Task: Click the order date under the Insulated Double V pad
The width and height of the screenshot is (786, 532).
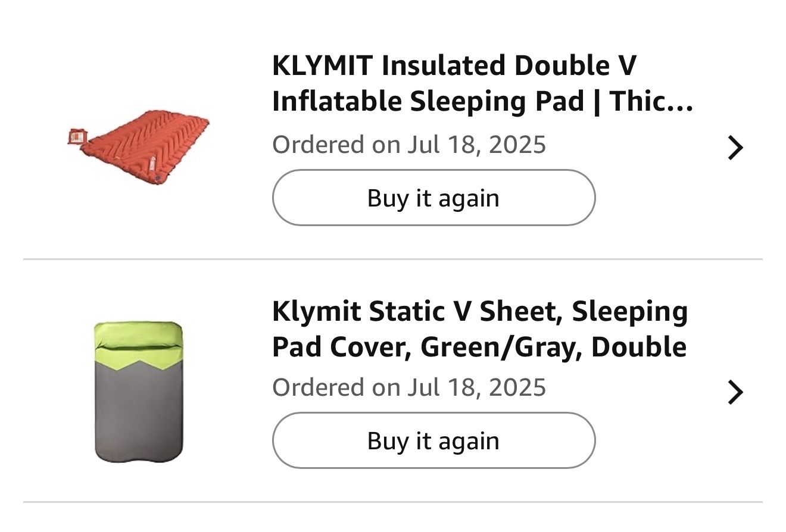Action: [409, 145]
